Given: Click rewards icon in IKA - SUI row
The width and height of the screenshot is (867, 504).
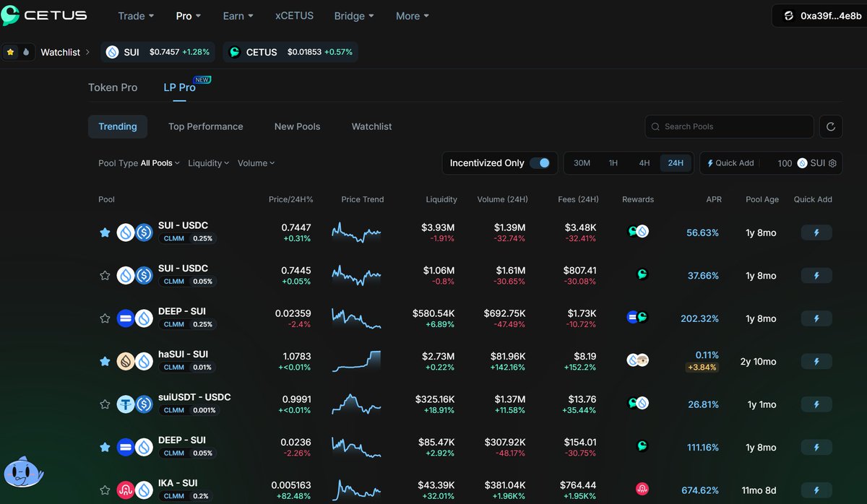Looking at the screenshot, I should (x=642, y=489).
